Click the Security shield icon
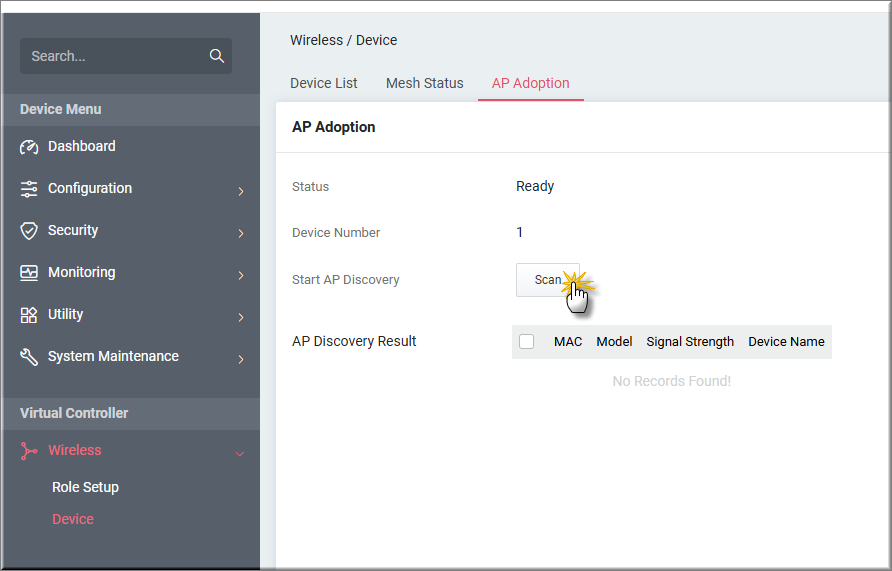 29,231
